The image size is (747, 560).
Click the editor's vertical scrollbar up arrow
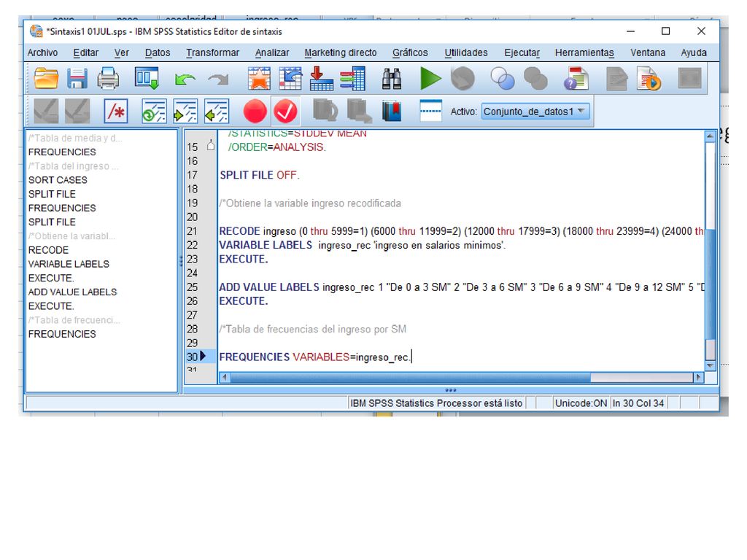(711, 136)
